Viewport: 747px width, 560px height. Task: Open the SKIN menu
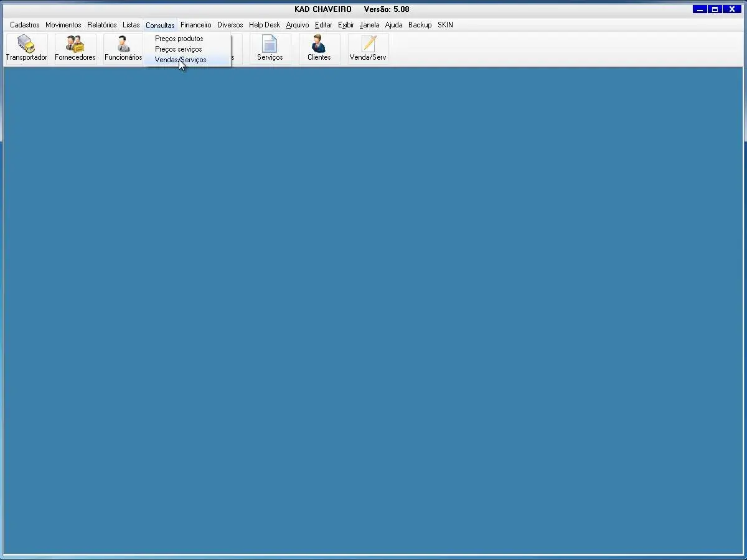click(445, 25)
